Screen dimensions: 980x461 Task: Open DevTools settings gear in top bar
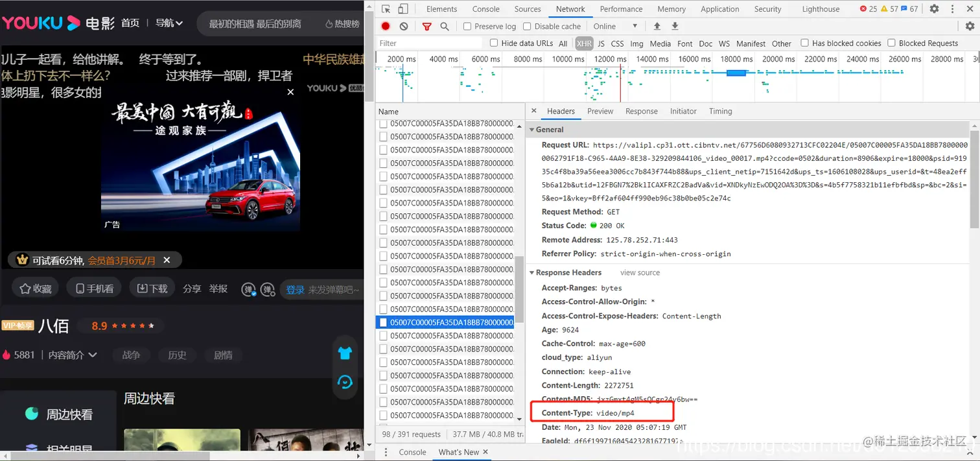(x=934, y=9)
